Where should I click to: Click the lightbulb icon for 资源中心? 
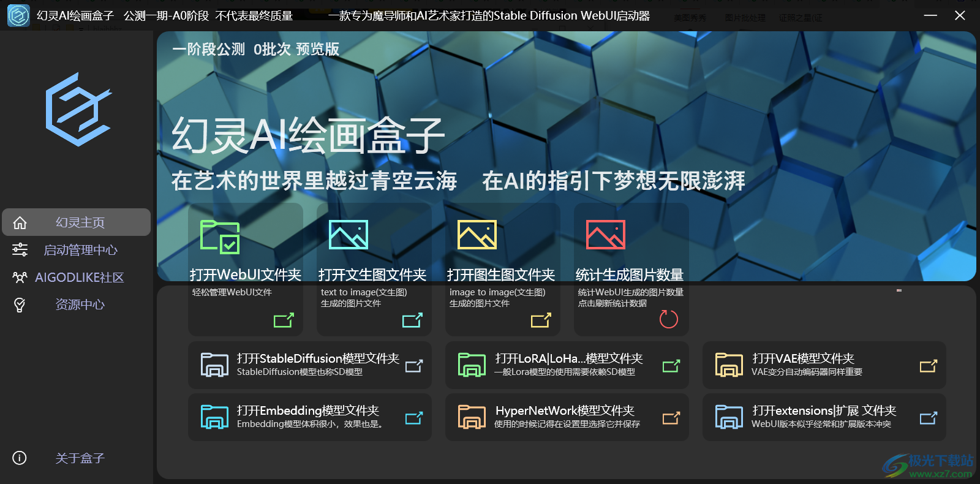20,304
